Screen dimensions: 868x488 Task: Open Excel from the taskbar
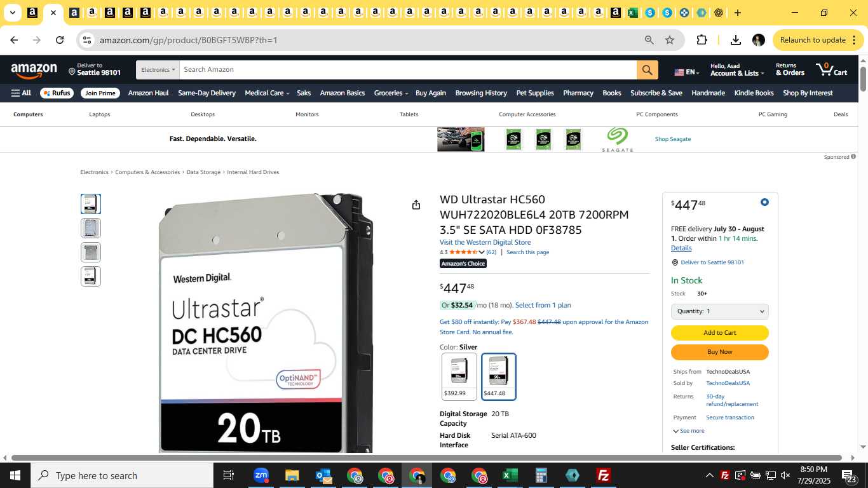(510, 475)
